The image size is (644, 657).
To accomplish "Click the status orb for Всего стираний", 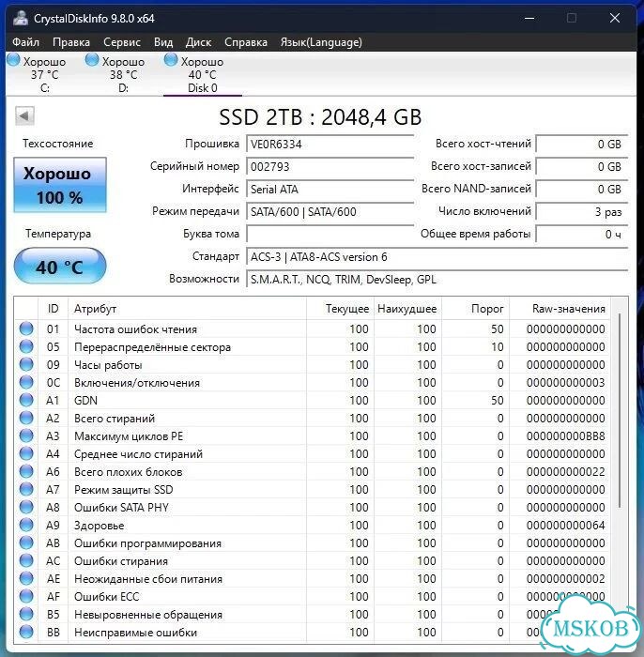I will tap(26, 418).
